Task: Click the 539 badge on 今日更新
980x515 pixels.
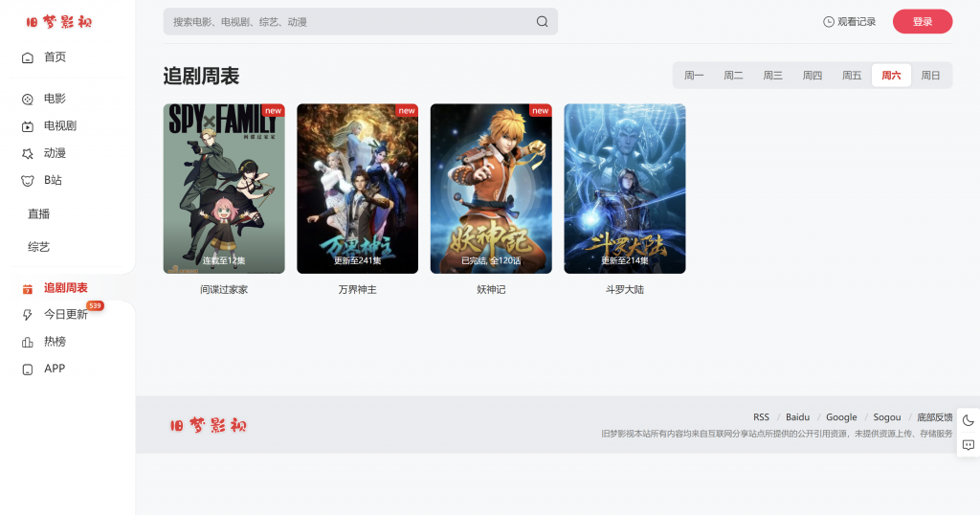Action: [95, 305]
